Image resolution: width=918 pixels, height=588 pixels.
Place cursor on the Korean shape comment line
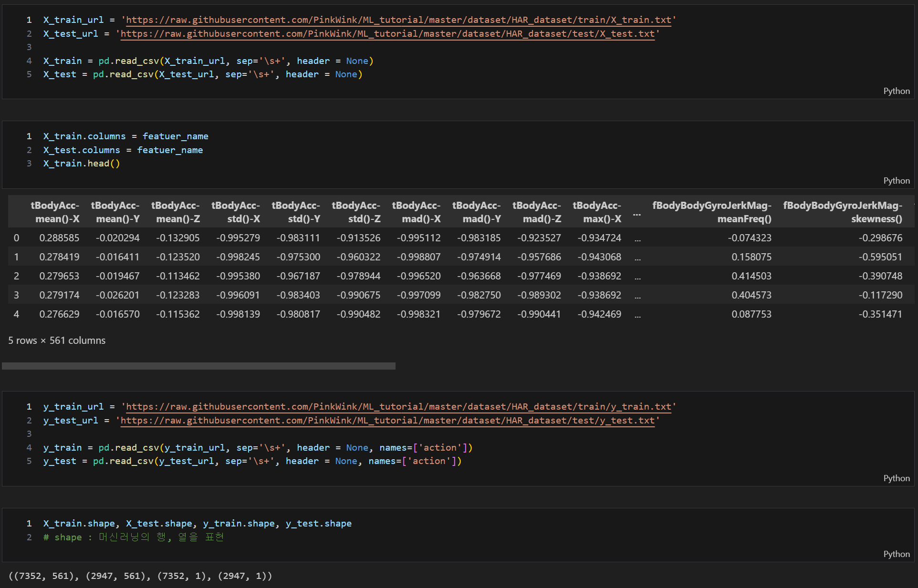tap(134, 537)
